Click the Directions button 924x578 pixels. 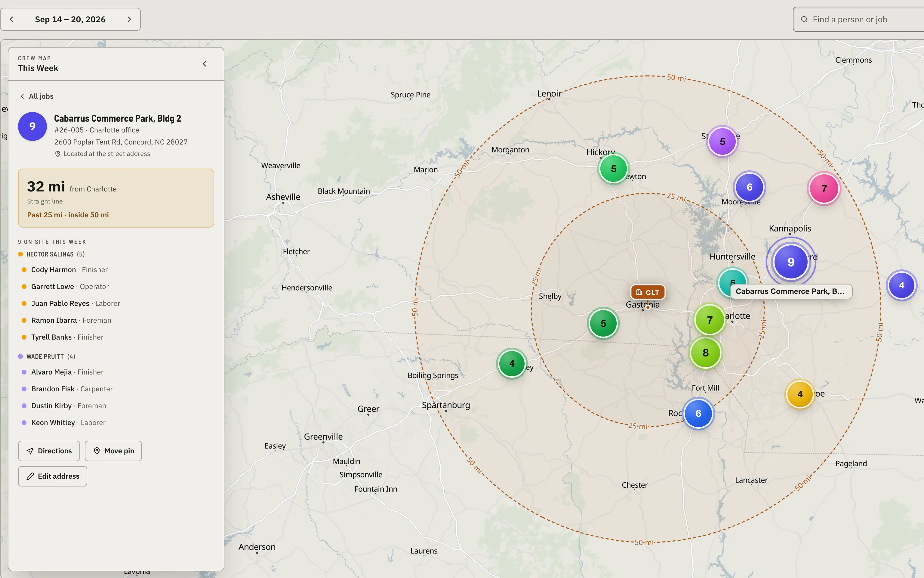49,451
